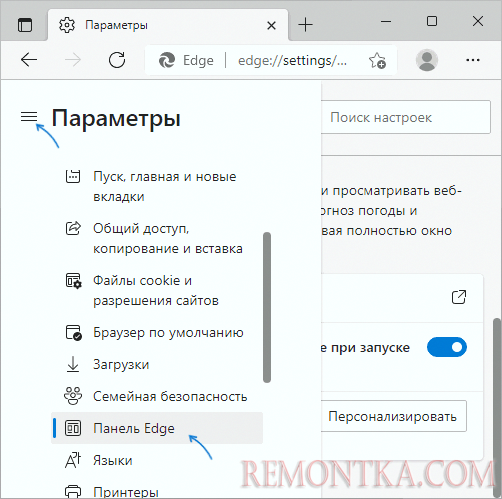Toggle the hamburger settings menu
The width and height of the screenshot is (502, 499).
29,117
